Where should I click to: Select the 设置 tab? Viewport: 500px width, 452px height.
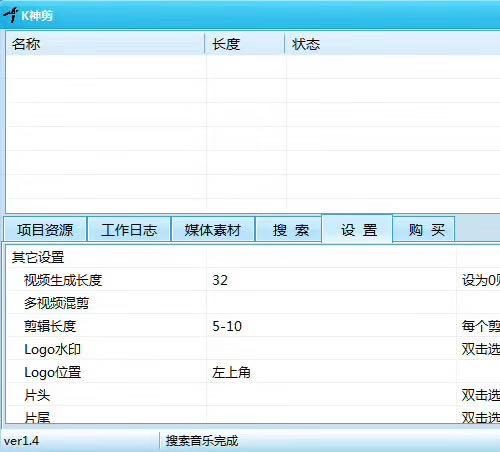coord(357,229)
